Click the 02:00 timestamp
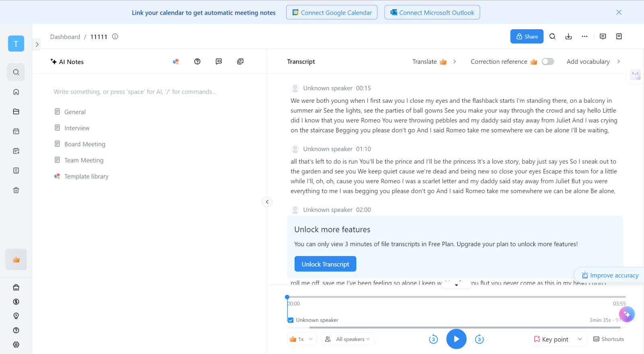 pyautogui.click(x=363, y=210)
